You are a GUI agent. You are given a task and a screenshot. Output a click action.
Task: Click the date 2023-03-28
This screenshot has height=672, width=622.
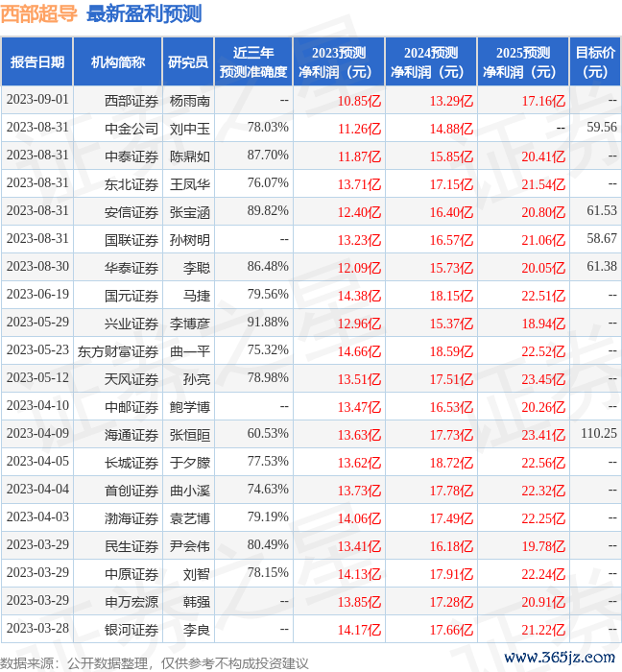coord(37,628)
